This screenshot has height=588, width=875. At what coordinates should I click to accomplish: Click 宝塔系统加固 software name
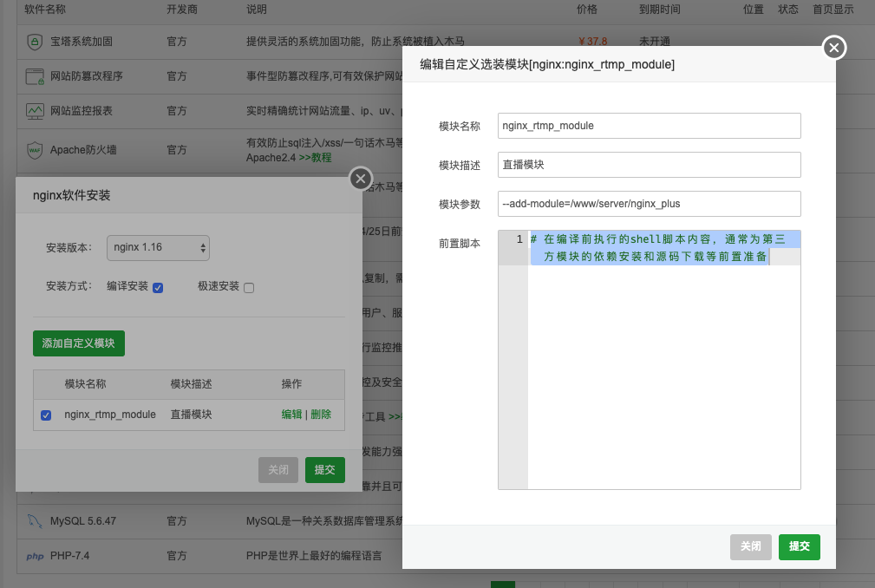coord(82,42)
